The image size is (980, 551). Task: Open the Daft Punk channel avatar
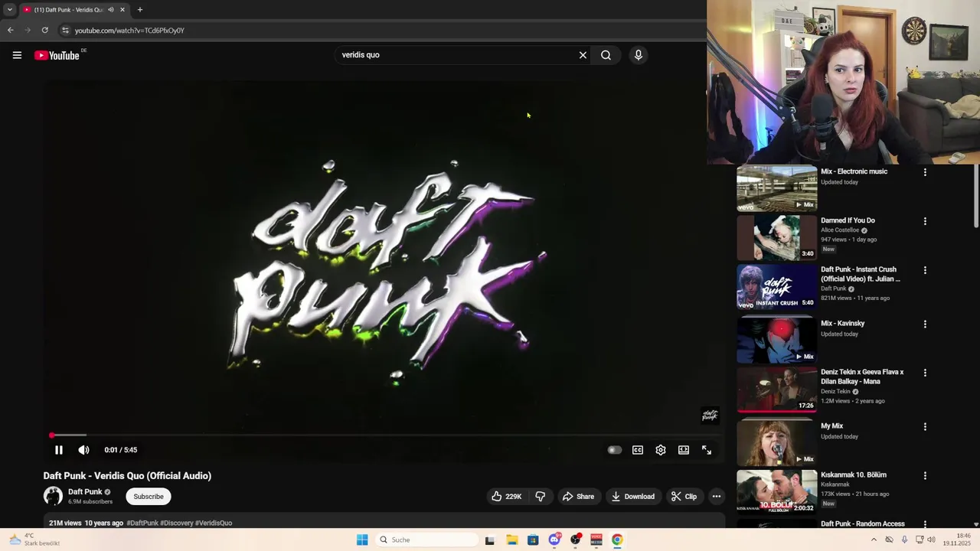point(53,496)
